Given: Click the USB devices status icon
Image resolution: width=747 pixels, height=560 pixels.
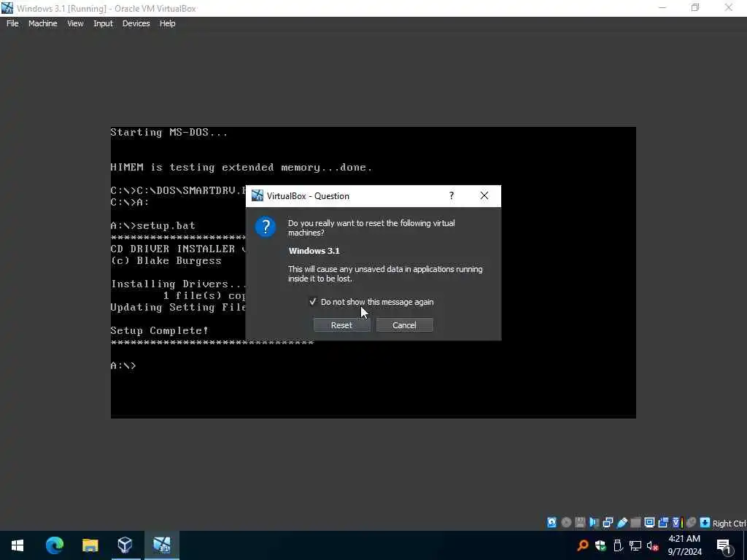Looking at the screenshot, I should (x=622, y=522).
